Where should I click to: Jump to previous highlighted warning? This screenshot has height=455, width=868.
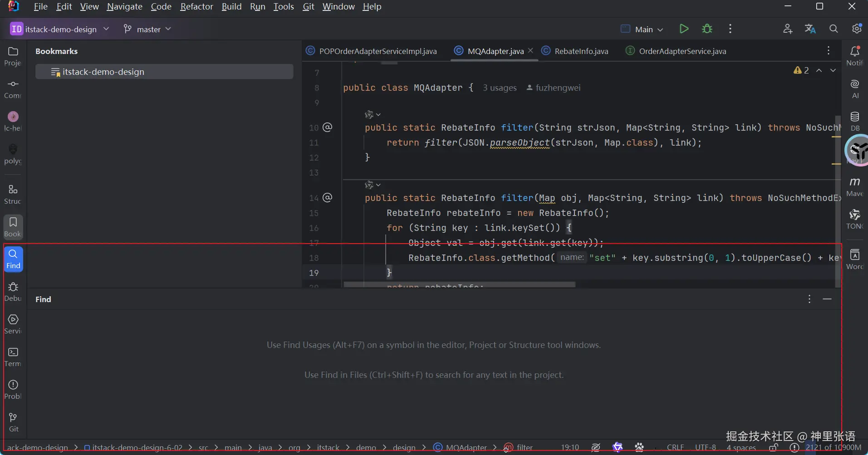819,70
